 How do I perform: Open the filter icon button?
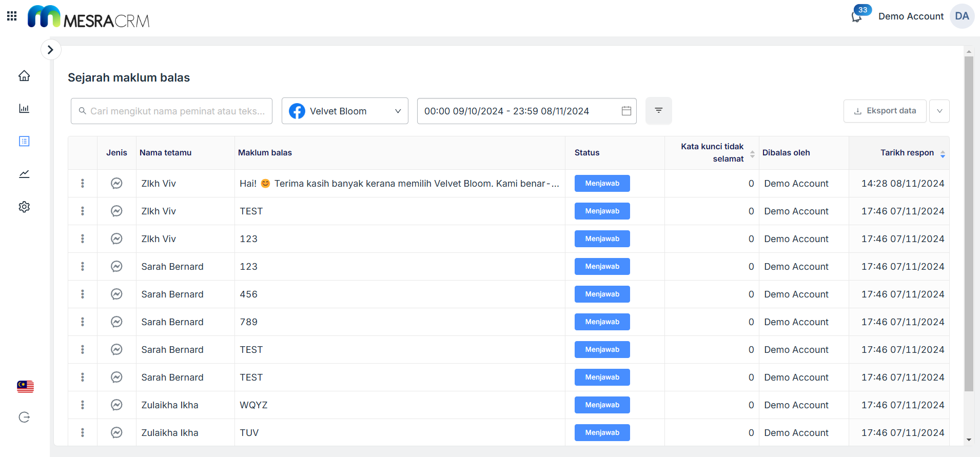658,111
